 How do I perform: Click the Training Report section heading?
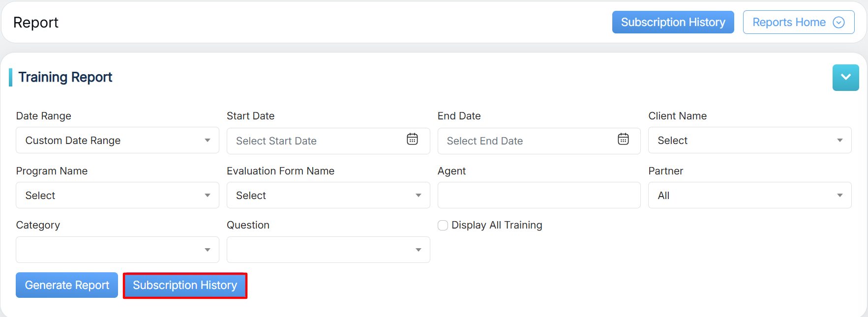tap(65, 77)
